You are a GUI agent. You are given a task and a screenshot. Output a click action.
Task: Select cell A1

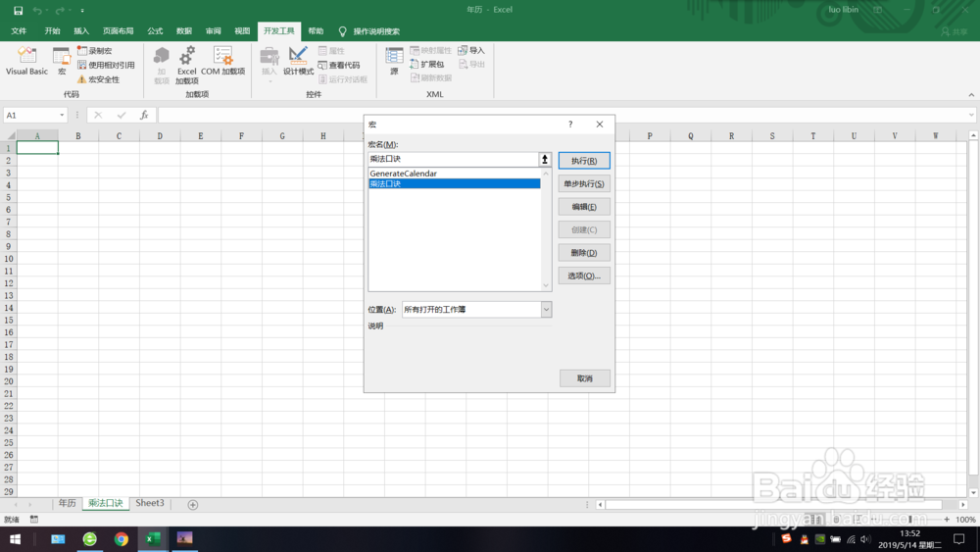tap(37, 147)
